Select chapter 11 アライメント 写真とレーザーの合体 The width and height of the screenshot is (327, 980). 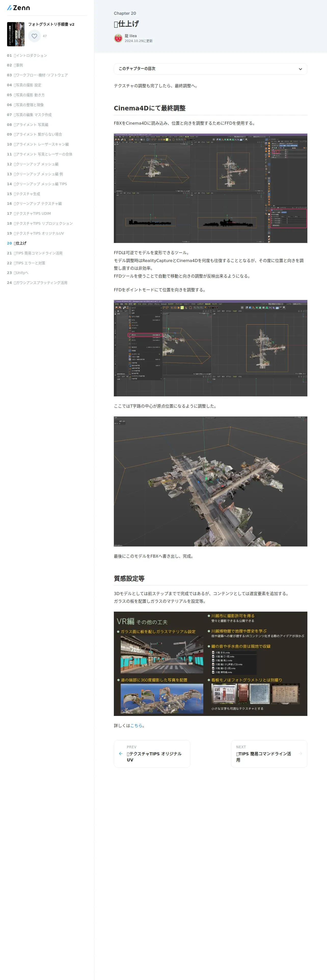pyautogui.click(x=39, y=154)
